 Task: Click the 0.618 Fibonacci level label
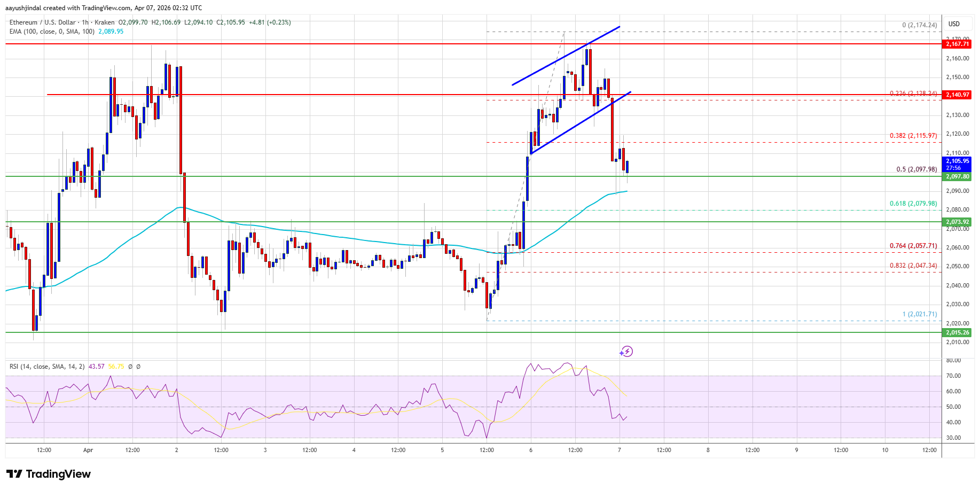pos(913,204)
